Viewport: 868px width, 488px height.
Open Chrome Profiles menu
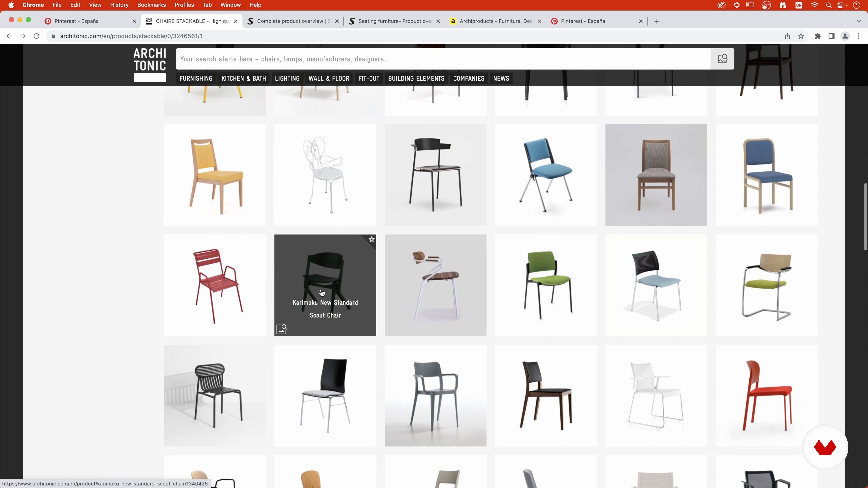click(184, 5)
